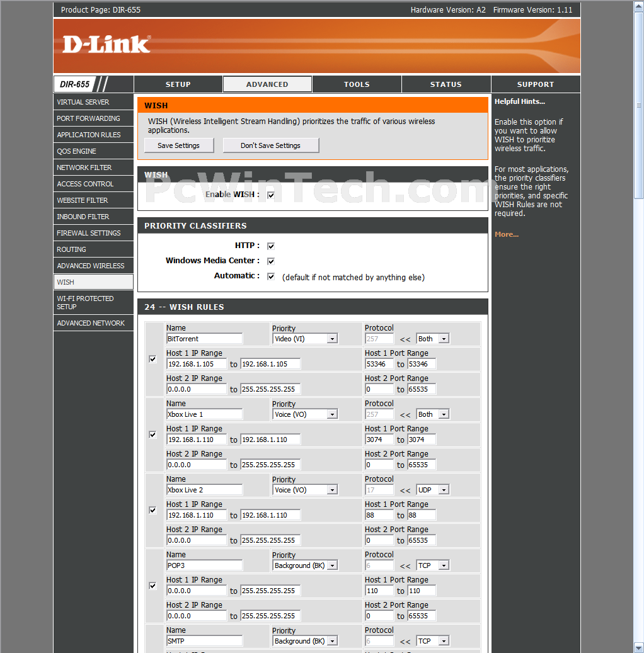Open Website Filter in the sidebar
This screenshot has height=653, width=644.
pyautogui.click(x=93, y=200)
